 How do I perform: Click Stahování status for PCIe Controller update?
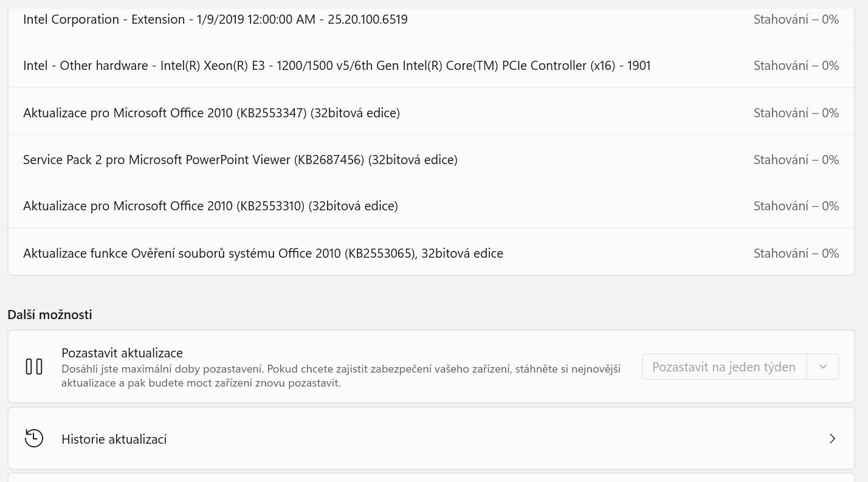796,66
